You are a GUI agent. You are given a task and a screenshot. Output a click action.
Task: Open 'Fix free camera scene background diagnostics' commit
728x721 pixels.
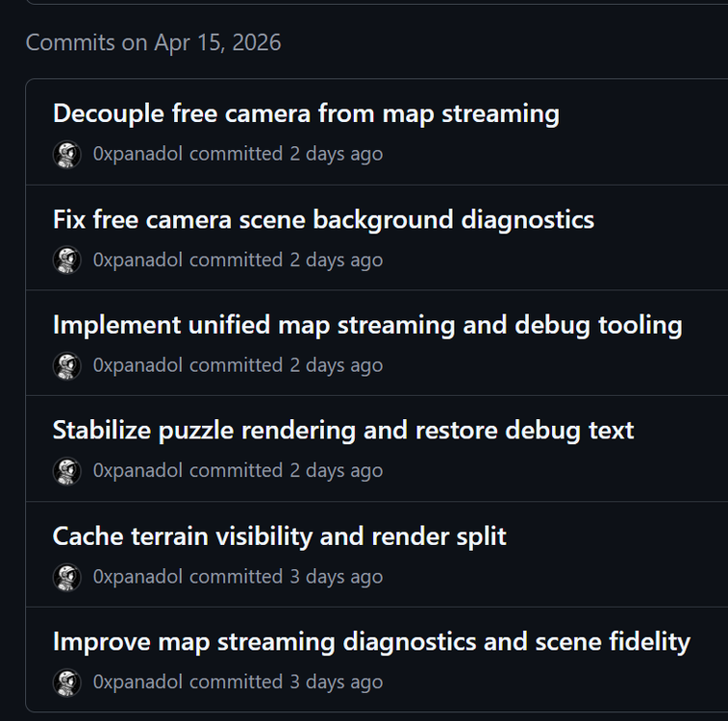tap(323, 219)
